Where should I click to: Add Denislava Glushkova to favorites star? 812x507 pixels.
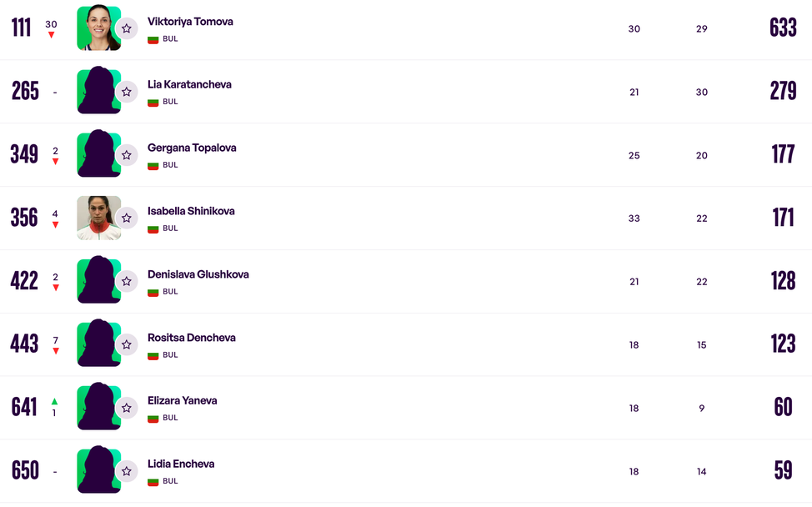point(127,282)
